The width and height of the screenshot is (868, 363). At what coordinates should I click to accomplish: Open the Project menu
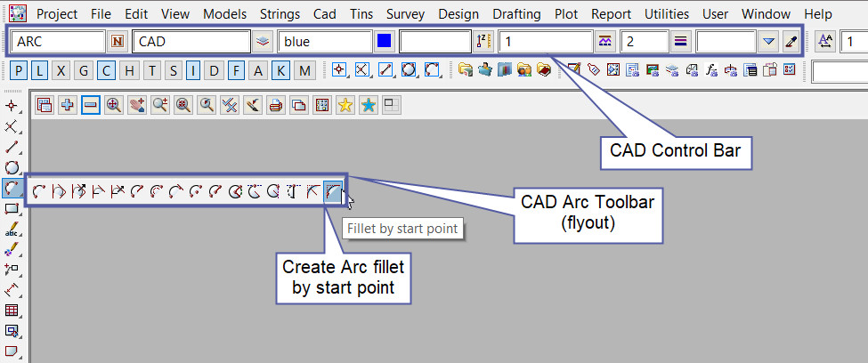pos(57,14)
